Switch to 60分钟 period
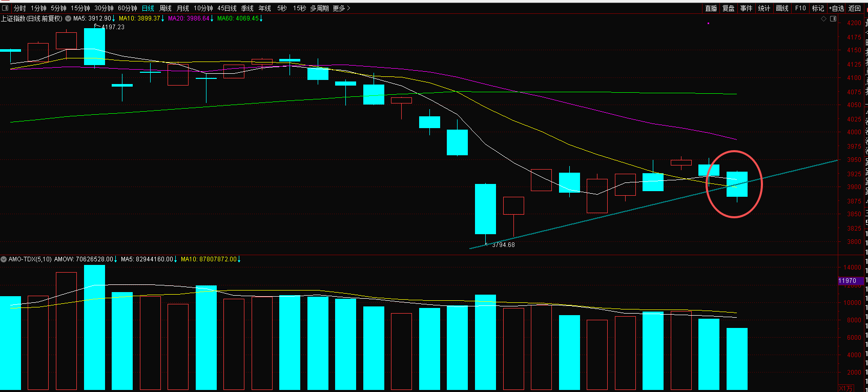The width and height of the screenshot is (868, 392). point(128,8)
